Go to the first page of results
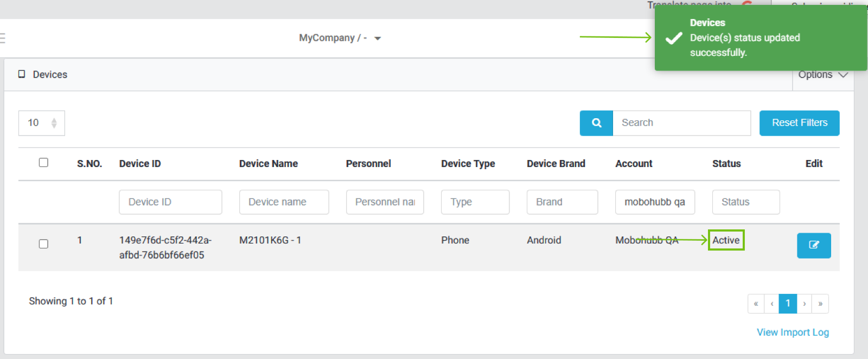This screenshot has width=868, height=359. 756,304
